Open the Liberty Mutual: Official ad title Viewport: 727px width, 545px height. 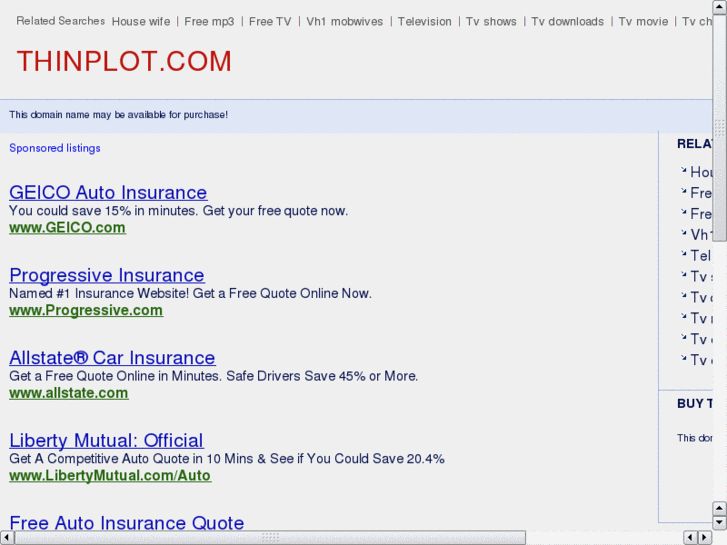106,440
